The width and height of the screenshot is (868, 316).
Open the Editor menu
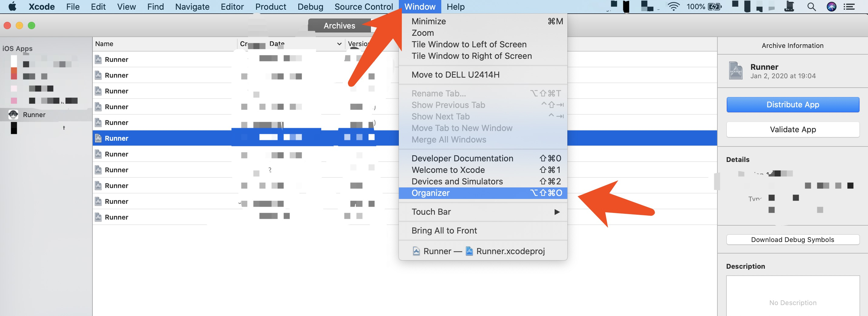tap(232, 7)
